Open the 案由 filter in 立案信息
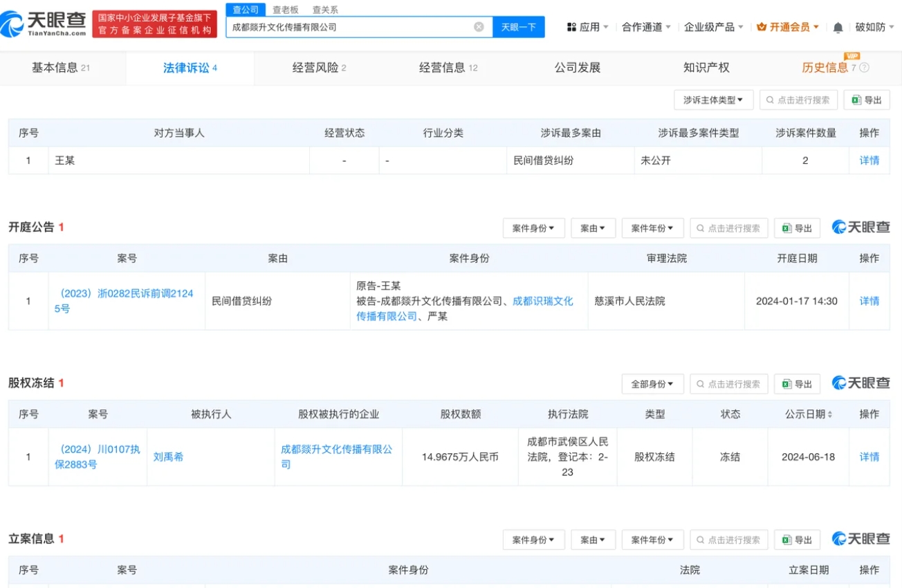The width and height of the screenshot is (902, 588). coord(593,540)
